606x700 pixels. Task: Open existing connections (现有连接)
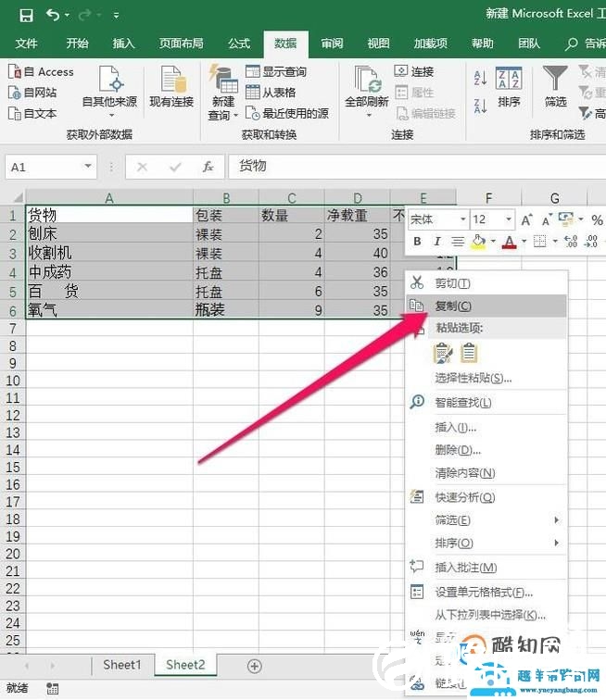click(x=171, y=87)
